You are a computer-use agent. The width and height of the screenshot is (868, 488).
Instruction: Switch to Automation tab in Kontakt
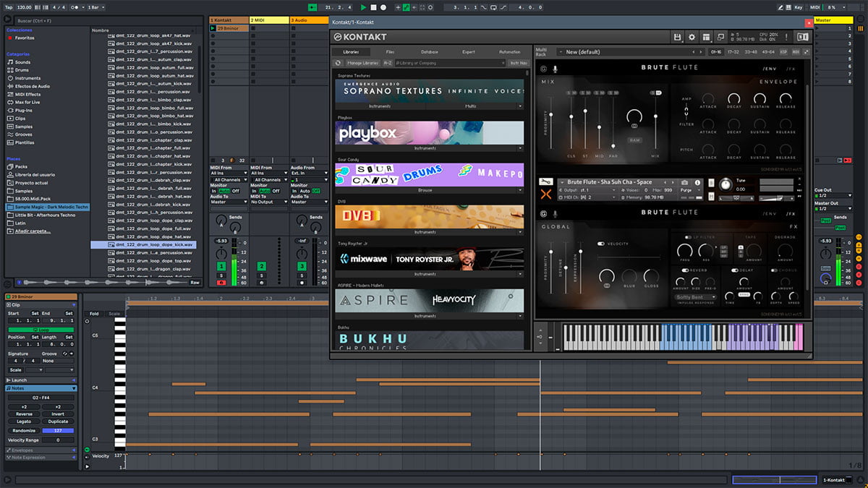click(x=509, y=52)
